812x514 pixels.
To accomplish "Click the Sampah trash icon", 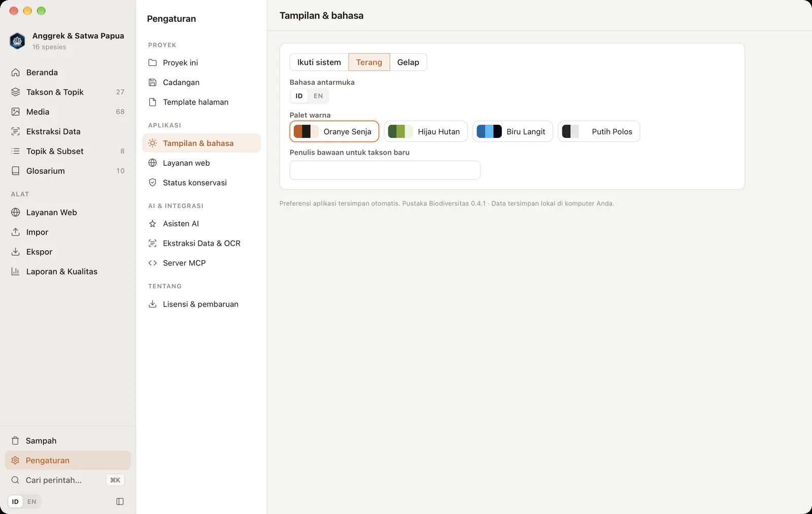I will pyautogui.click(x=15, y=441).
